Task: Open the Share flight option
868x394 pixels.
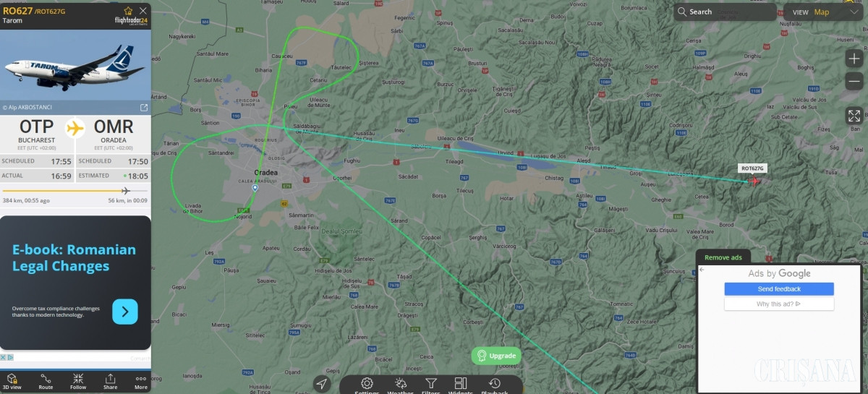Action: (110, 381)
